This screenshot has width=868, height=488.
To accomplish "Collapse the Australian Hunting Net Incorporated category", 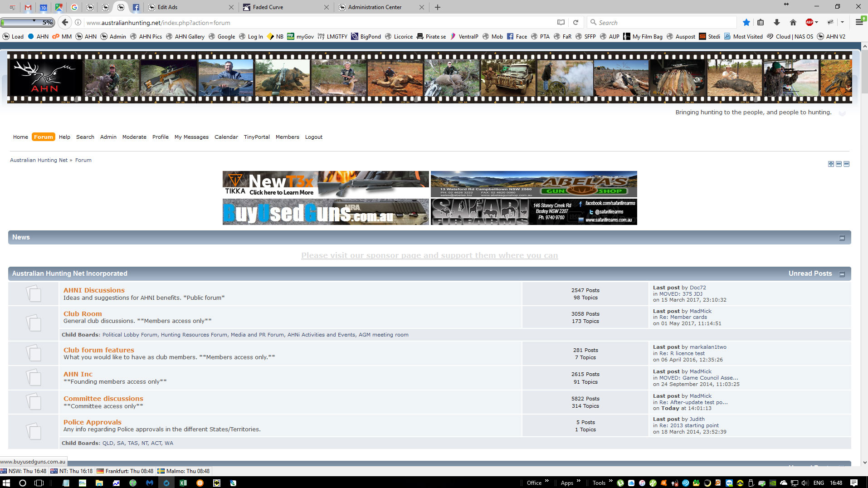I will pyautogui.click(x=842, y=274).
